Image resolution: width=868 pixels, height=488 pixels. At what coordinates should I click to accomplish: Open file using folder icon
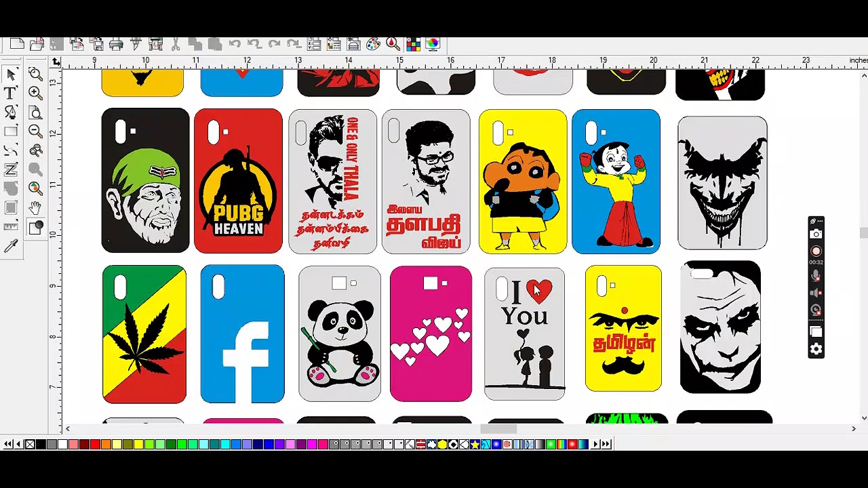[x=37, y=44]
